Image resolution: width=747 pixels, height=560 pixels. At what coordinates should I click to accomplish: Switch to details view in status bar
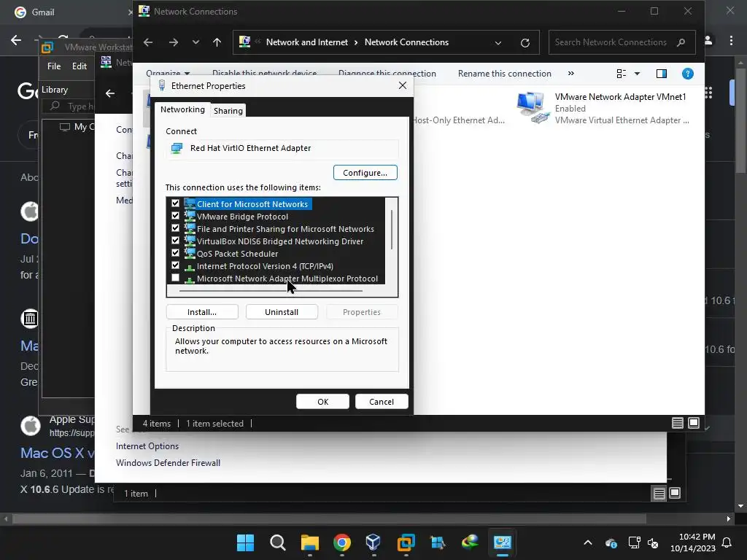678,423
